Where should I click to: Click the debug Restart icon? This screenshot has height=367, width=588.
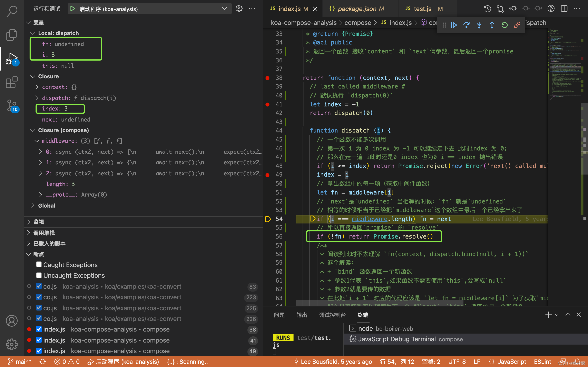[504, 25]
